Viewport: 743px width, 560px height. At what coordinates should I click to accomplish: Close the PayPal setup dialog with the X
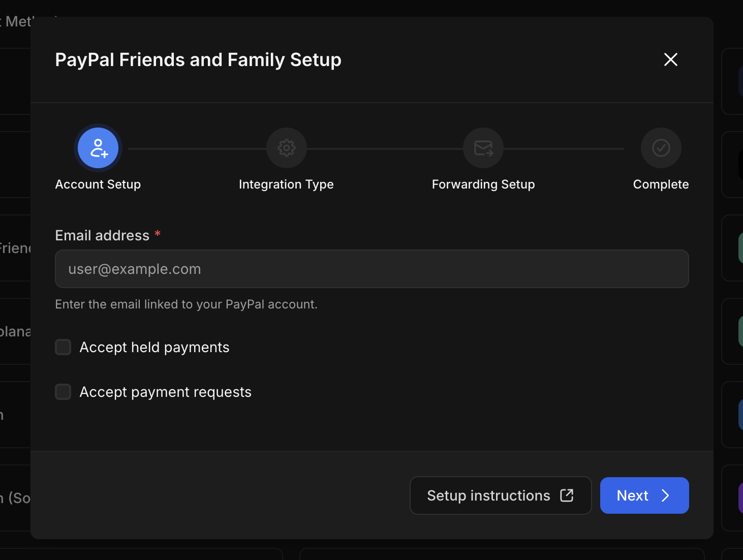point(670,59)
